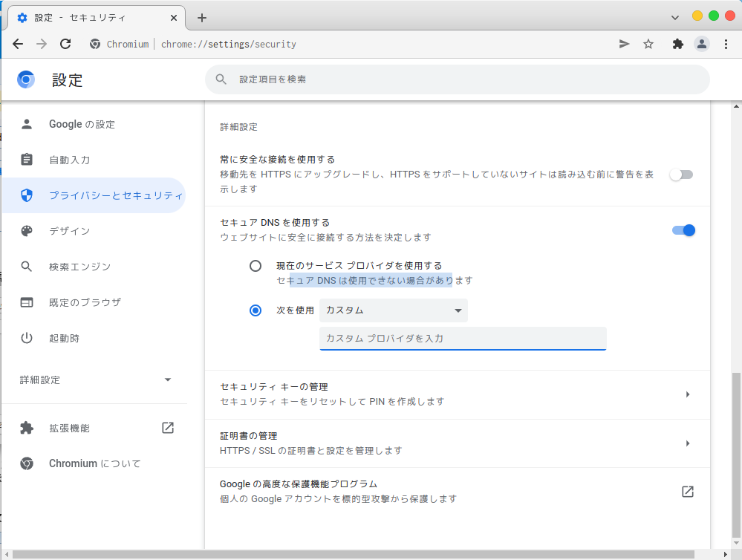Open 起動時 settings section

point(94,338)
